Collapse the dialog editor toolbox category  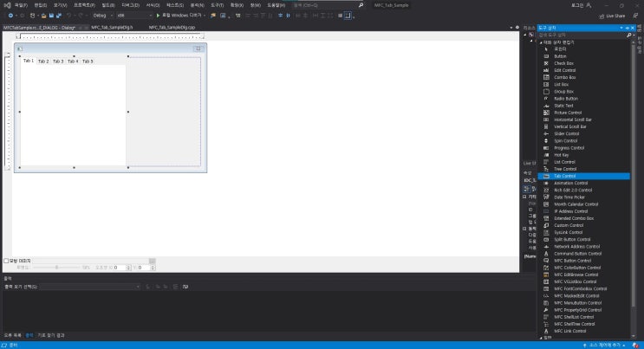[x=542, y=42]
